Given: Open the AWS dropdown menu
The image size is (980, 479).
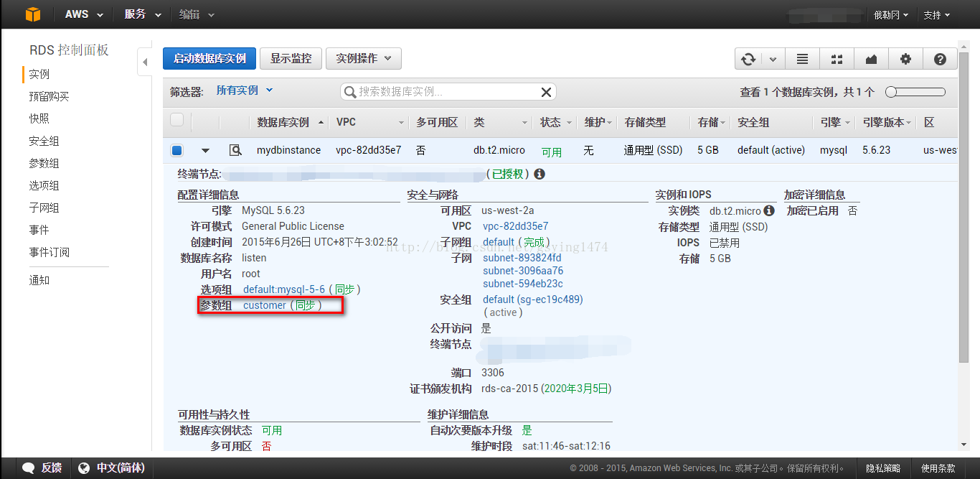Looking at the screenshot, I should tap(84, 14).
